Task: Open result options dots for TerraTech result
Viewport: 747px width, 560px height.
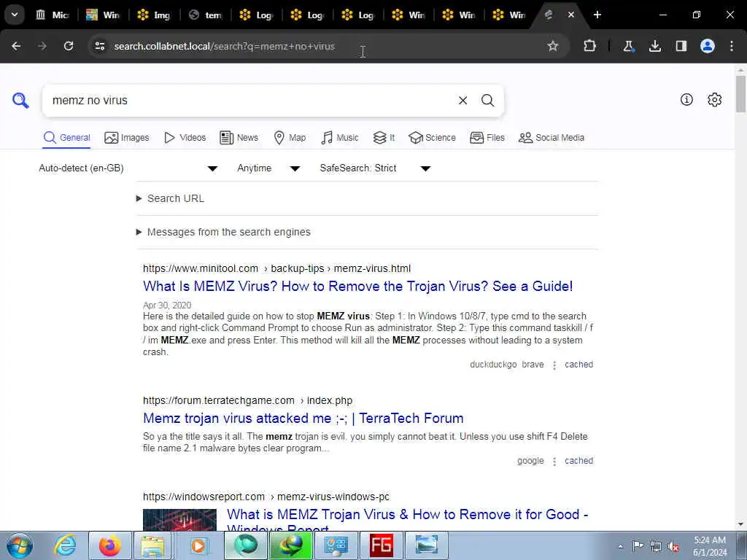Action: (554, 462)
